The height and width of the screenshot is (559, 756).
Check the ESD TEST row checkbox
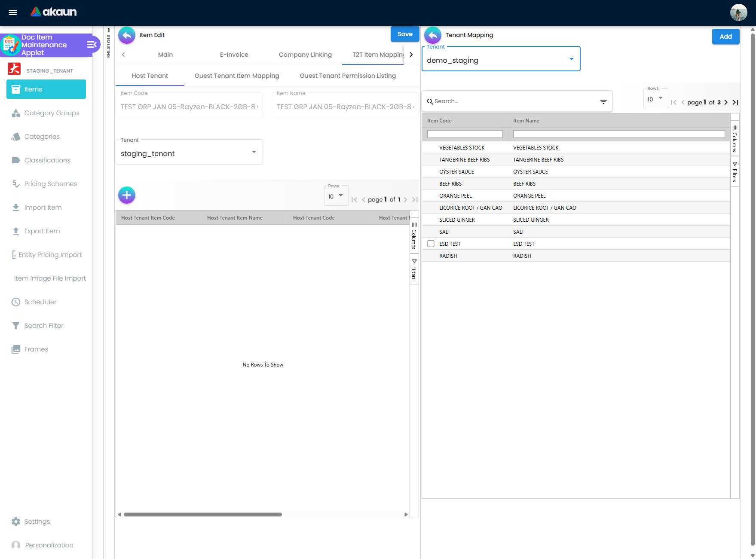[431, 244]
